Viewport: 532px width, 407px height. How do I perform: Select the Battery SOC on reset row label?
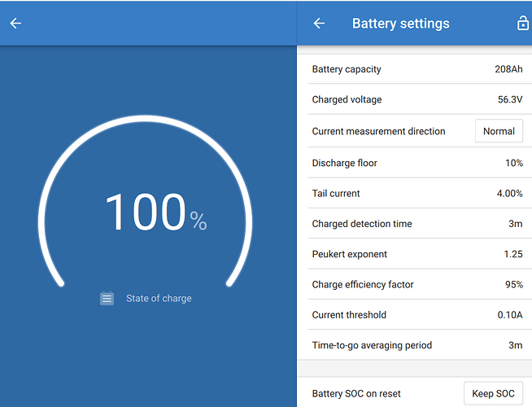click(x=356, y=394)
